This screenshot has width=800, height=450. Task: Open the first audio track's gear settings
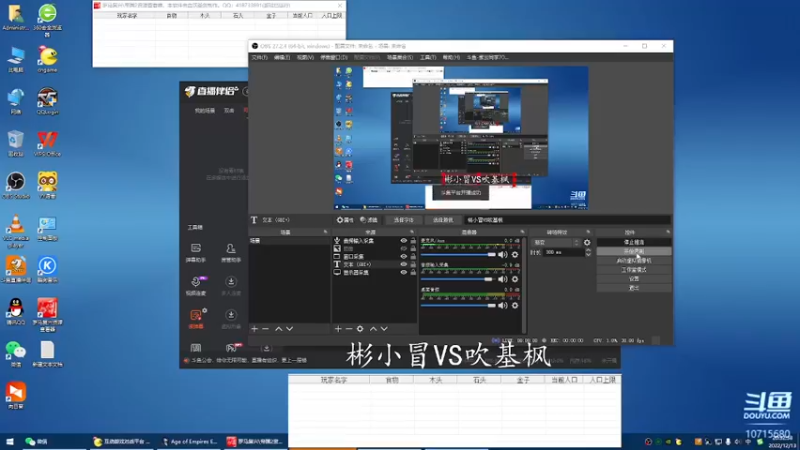point(515,255)
